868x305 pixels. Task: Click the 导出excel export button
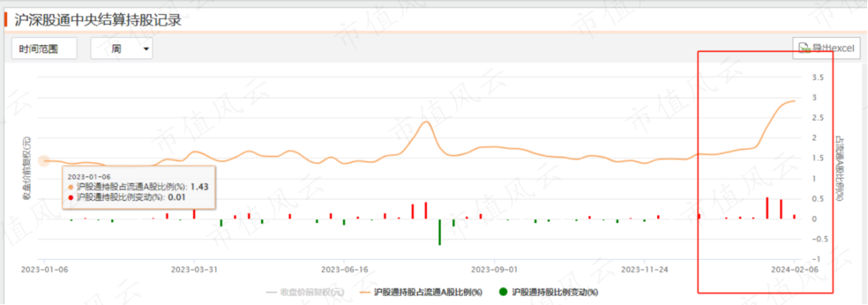(827, 49)
